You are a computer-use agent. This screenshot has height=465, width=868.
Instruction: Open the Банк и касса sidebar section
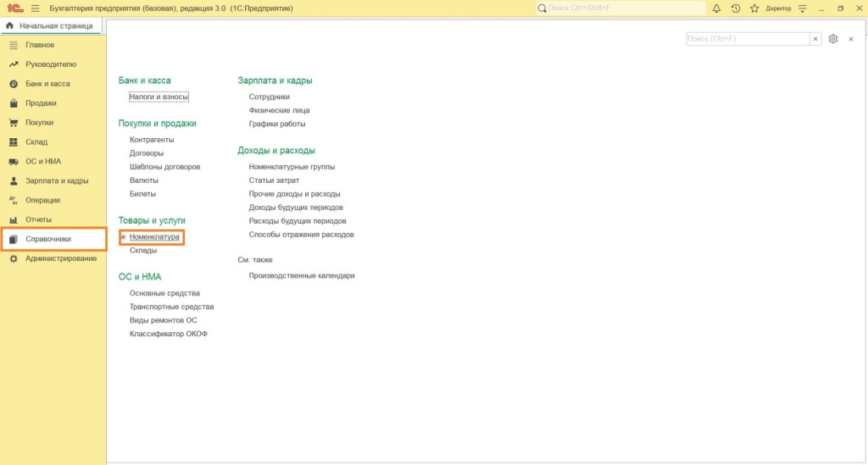(x=47, y=84)
